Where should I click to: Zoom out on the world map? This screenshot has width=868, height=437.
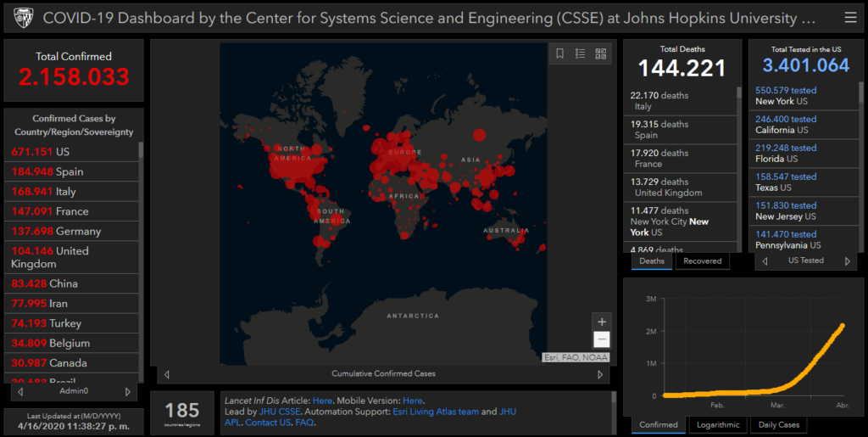pyautogui.click(x=602, y=339)
